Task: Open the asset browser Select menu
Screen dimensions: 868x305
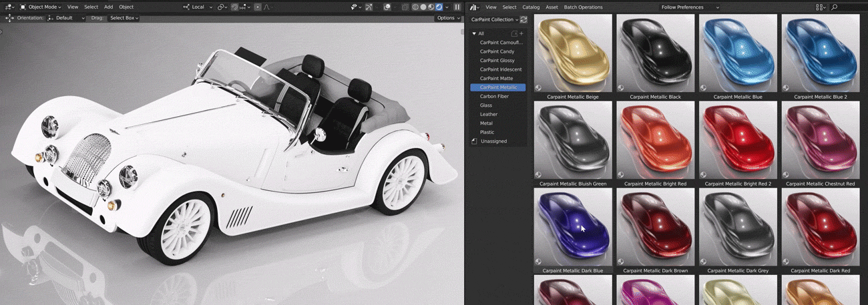Action: (x=509, y=7)
